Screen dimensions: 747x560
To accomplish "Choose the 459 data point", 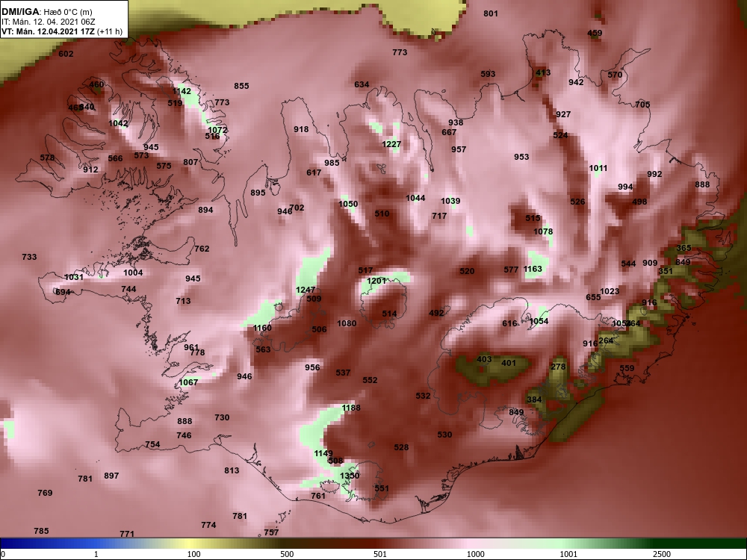I will (x=595, y=34).
